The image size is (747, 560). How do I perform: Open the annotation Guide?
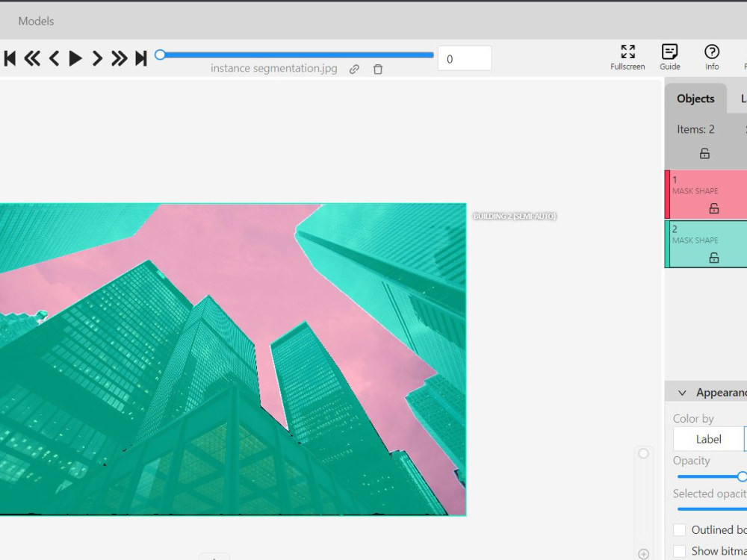(x=669, y=57)
